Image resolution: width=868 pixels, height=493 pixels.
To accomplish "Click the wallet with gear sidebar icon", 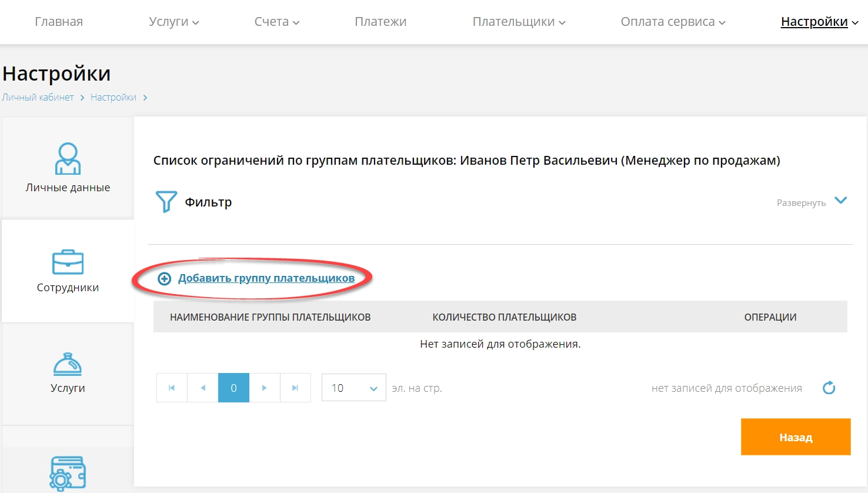I will [x=68, y=473].
